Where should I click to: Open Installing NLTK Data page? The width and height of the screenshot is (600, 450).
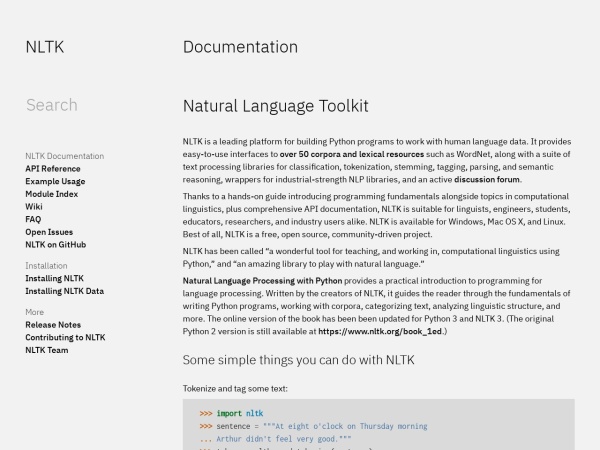[x=64, y=291]
